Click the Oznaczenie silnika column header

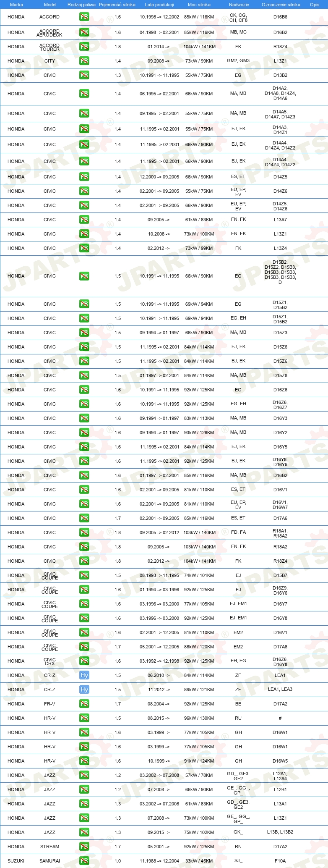pos(281,5)
